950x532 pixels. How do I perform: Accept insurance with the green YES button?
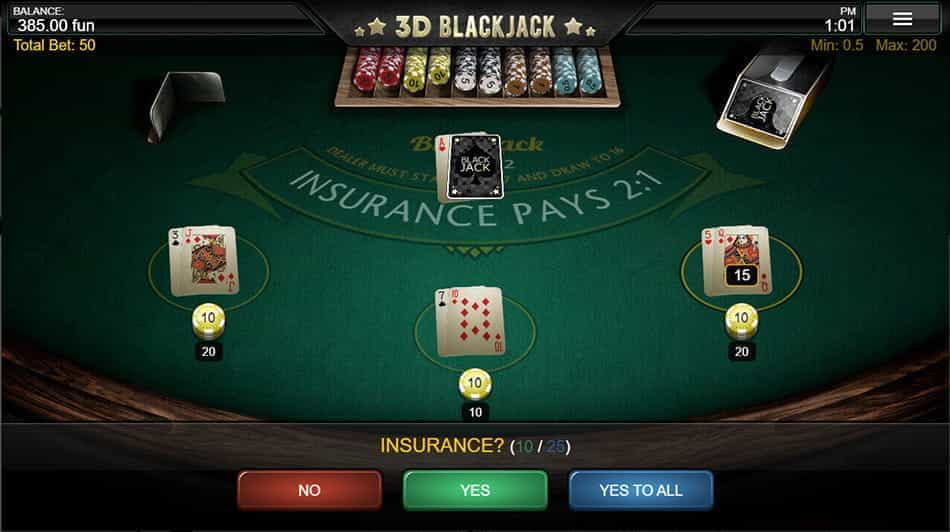475,490
